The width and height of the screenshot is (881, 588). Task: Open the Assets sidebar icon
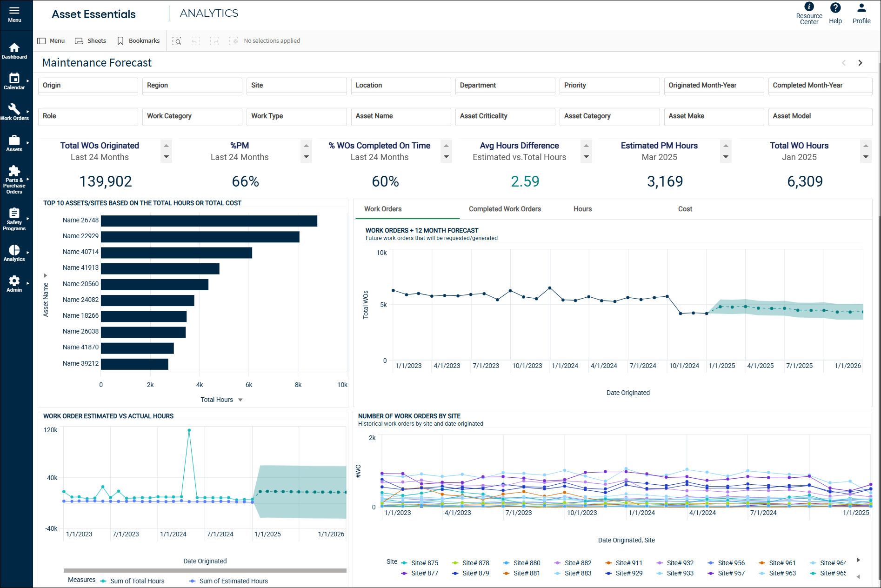point(14,143)
